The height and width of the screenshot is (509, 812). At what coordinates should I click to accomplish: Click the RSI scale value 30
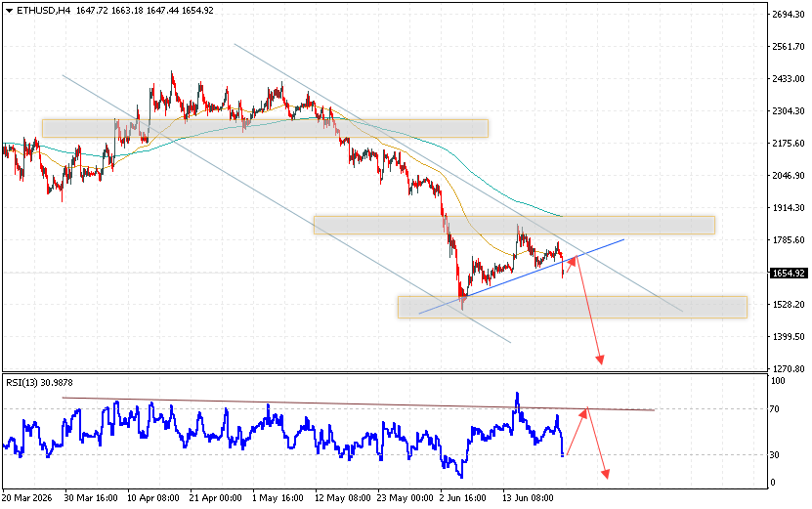(775, 454)
